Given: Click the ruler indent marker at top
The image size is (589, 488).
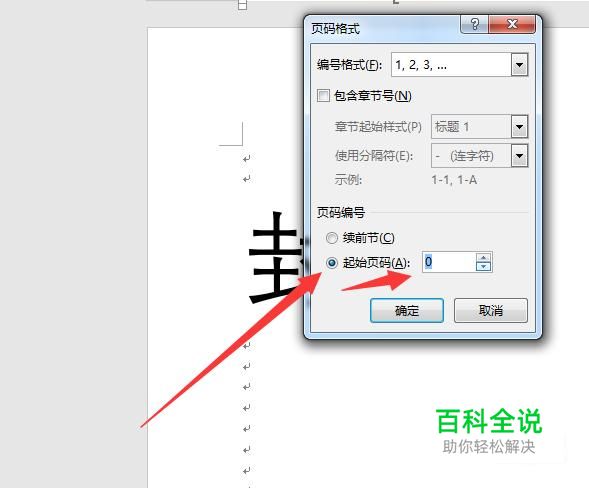Looking at the screenshot, I should (243, 5).
